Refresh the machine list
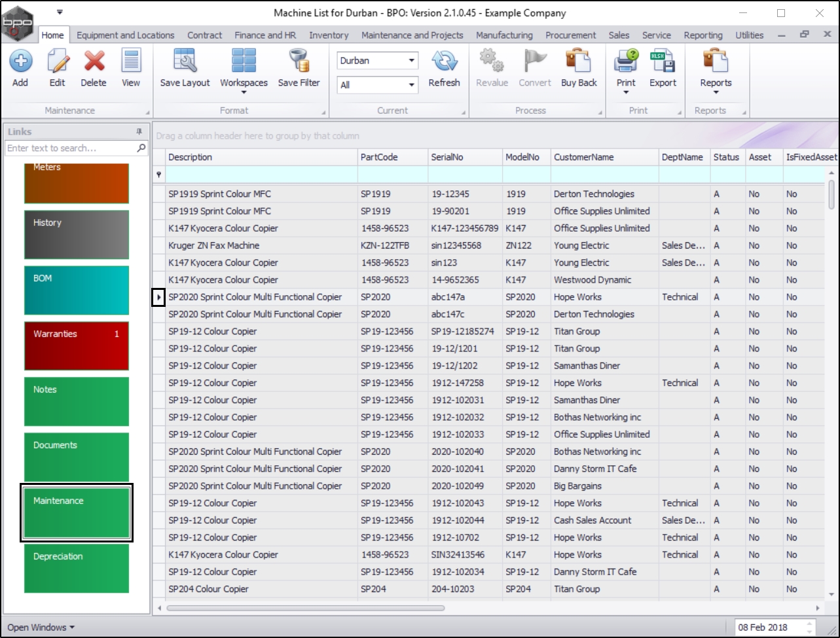This screenshot has width=840, height=638. [444, 62]
